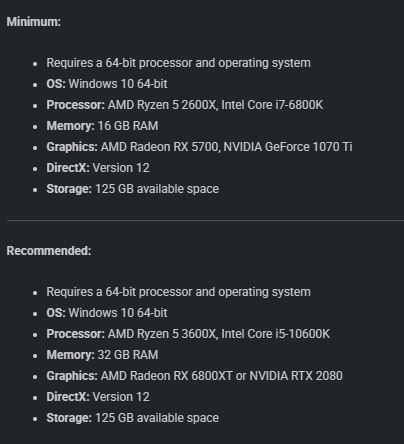The image size is (404, 444).
Task: Click the recommended OS Windows 10 line
Action: (x=107, y=313)
